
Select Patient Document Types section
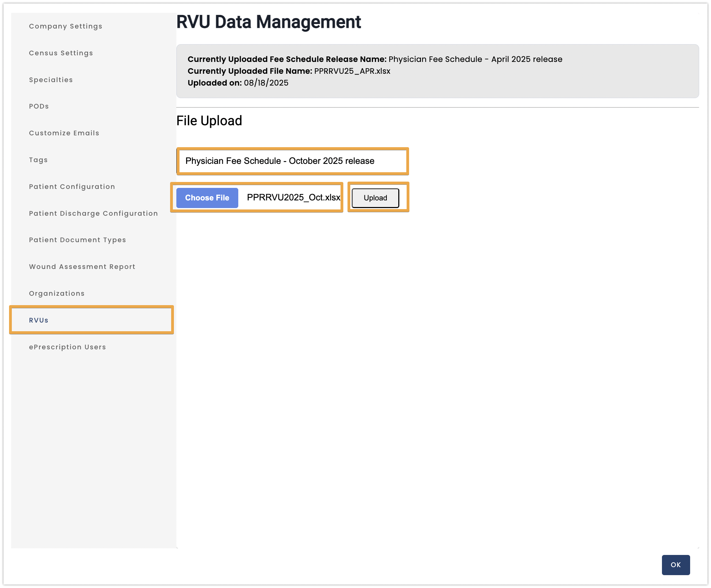click(x=77, y=240)
